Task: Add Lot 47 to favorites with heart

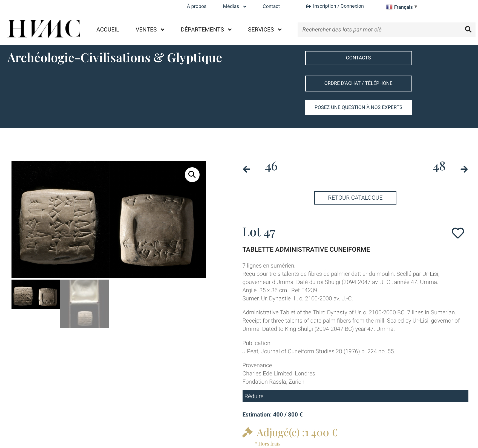Action: 457,233
